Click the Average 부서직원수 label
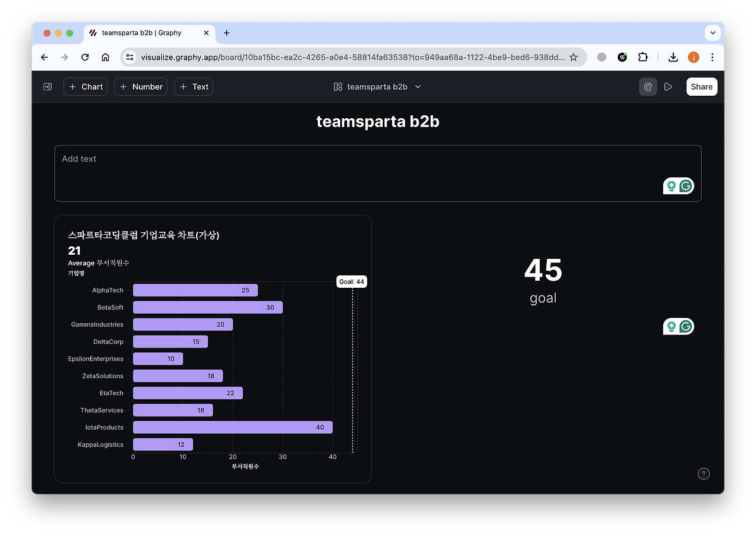 click(99, 263)
